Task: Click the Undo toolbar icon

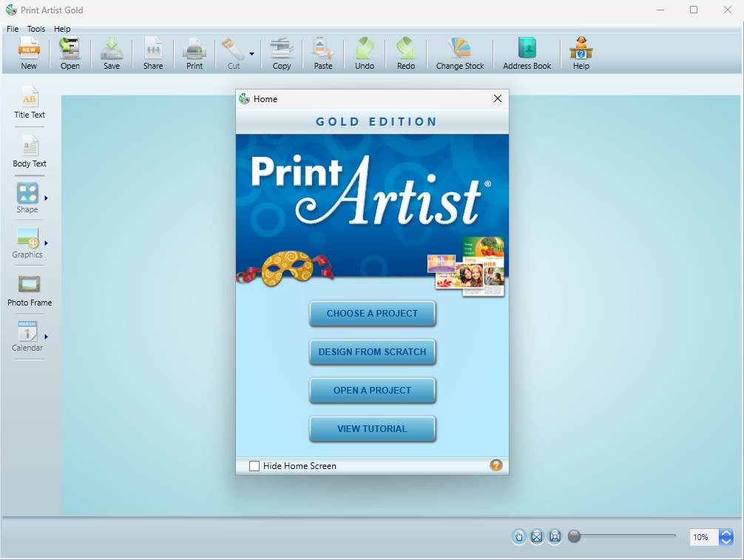Action: click(365, 53)
